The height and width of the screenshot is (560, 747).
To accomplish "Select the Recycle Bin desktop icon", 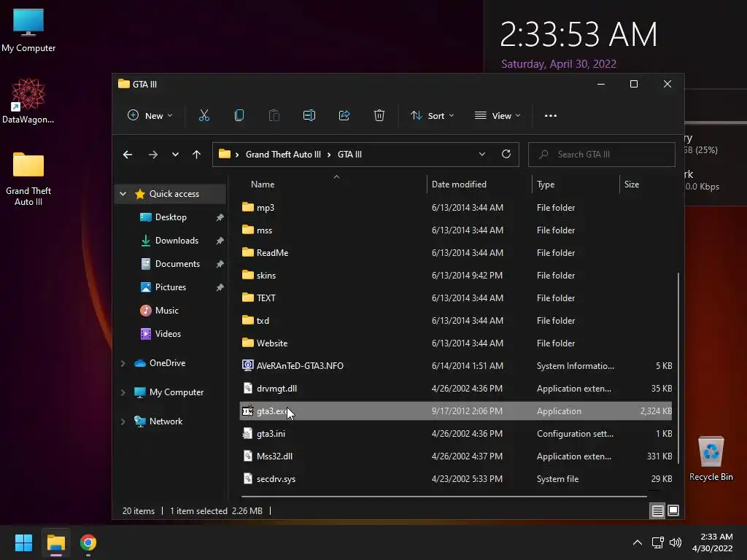I will (711, 458).
